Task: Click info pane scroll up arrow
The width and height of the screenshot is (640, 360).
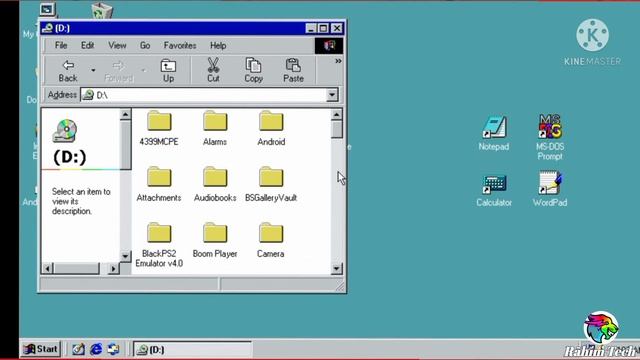Action: (x=125, y=115)
